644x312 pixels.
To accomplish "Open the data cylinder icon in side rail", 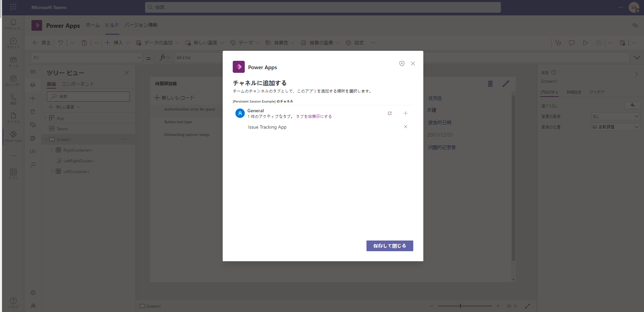I will [x=33, y=112].
